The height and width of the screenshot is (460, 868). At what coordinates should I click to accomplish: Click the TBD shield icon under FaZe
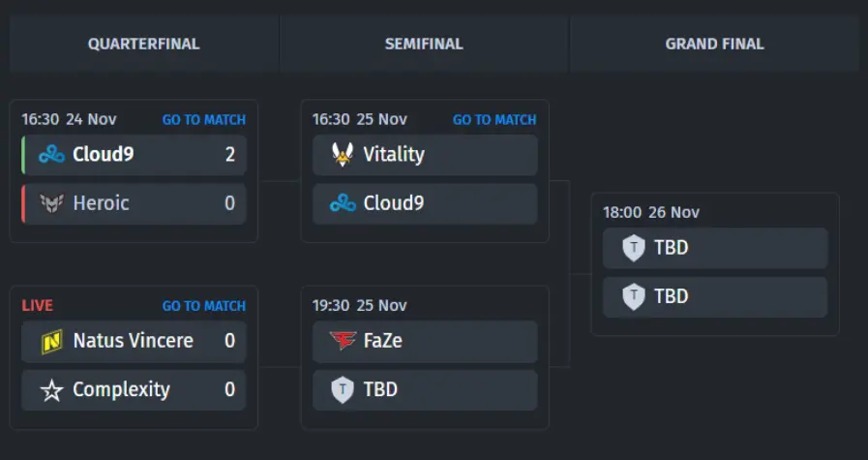coord(343,389)
